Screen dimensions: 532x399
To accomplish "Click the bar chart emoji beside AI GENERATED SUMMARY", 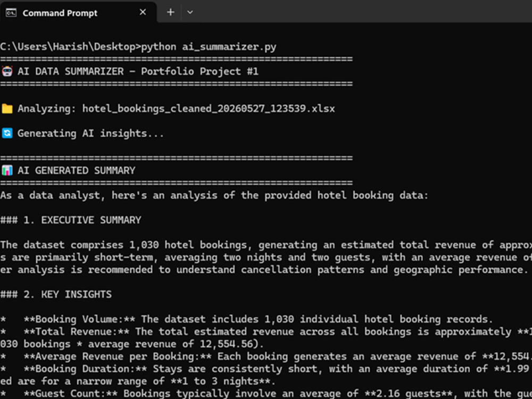I will click(x=7, y=170).
